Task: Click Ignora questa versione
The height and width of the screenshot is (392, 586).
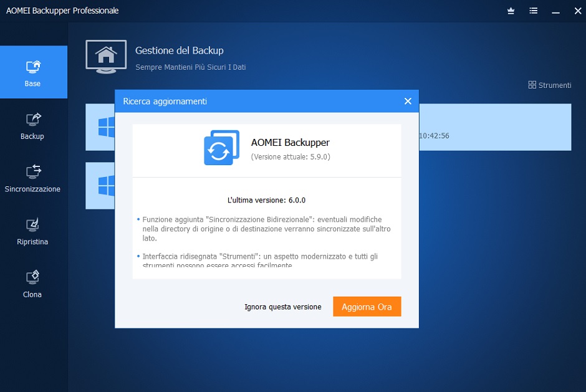Action: (x=283, y=307)
